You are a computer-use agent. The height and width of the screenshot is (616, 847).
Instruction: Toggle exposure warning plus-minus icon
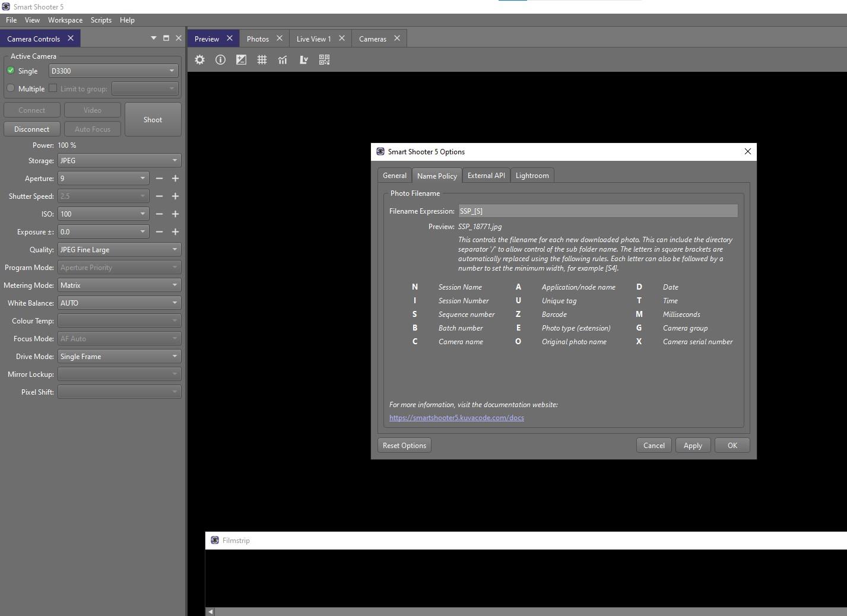241,60
